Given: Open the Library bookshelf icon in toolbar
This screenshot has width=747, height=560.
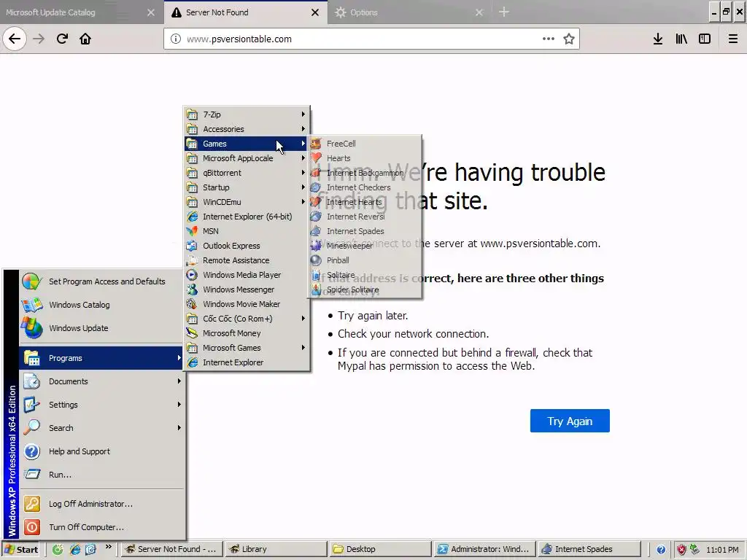Looking at the screenshot, I should tap(681, 39).
